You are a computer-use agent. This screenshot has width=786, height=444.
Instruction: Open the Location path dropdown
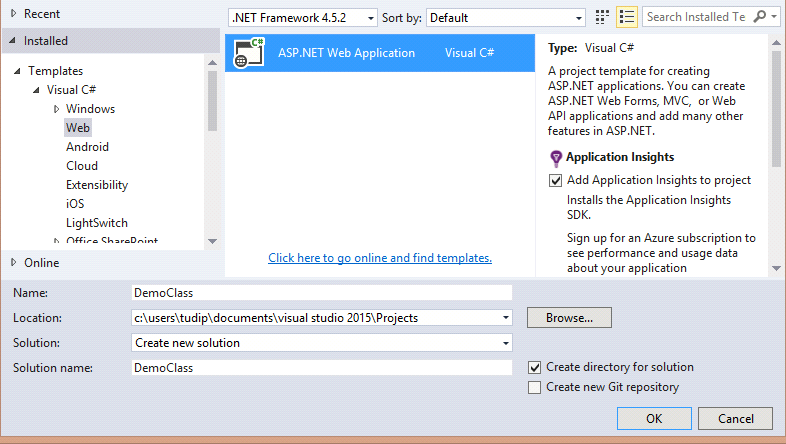tap(506, 318)
